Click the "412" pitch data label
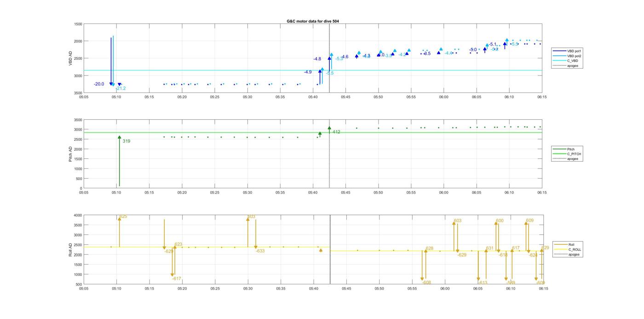Screen dimensions: 644x319 (336, 132)
